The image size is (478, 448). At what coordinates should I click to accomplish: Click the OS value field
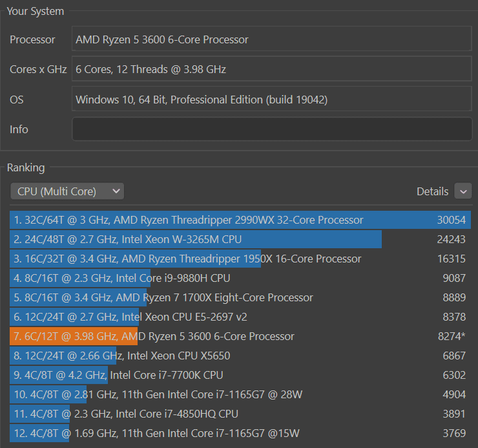click(x=272, y=99)
